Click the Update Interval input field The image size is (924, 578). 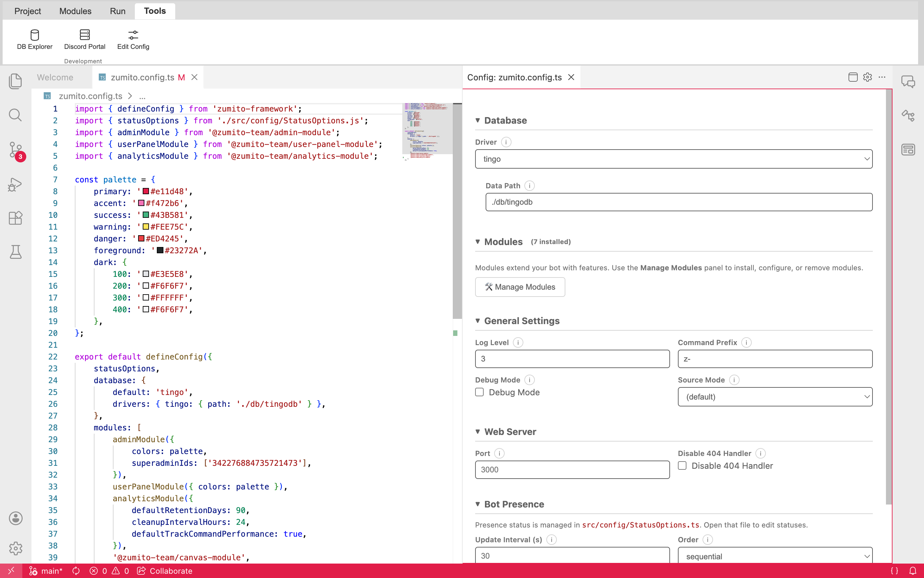click(x=572, y=555)
